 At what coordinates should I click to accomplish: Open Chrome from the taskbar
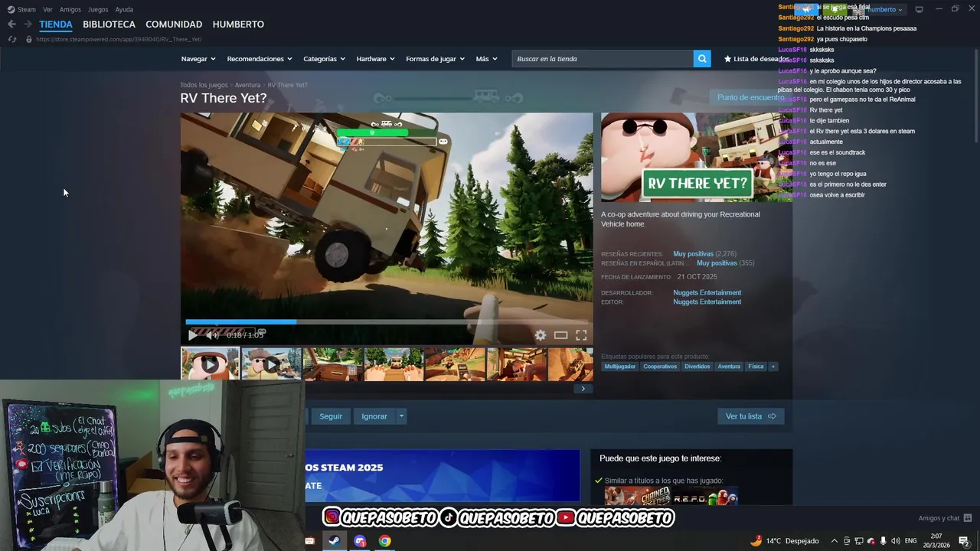click(x=384, y=541)
